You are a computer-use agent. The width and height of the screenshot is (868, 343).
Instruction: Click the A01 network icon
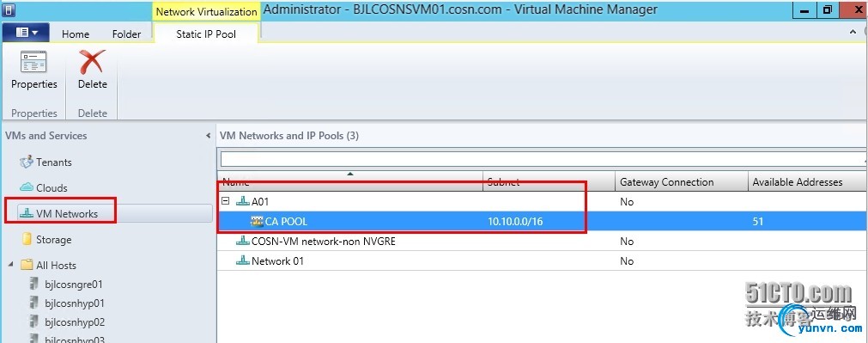coord(242,202)
